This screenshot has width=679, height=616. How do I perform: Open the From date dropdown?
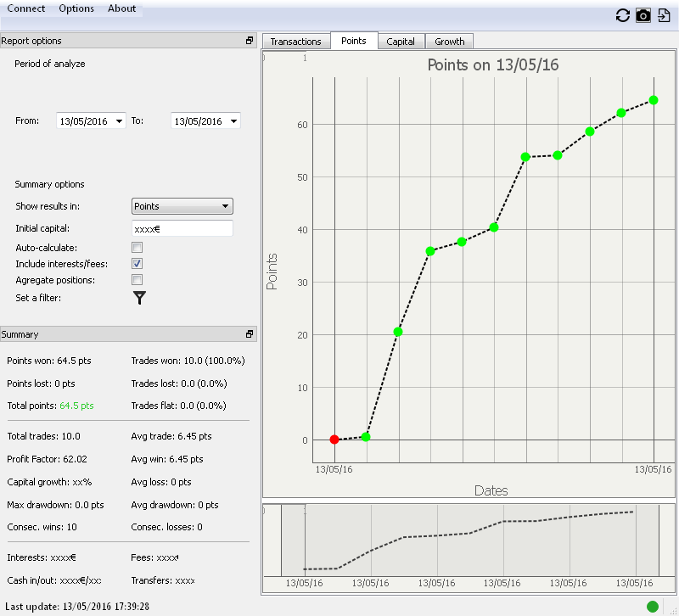(118, 121)
